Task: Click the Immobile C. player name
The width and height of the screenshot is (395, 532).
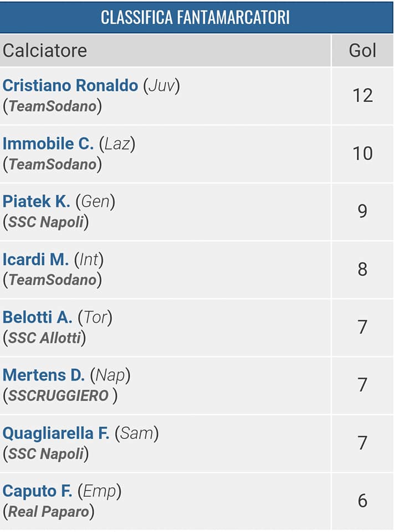Action: (48, 144)
